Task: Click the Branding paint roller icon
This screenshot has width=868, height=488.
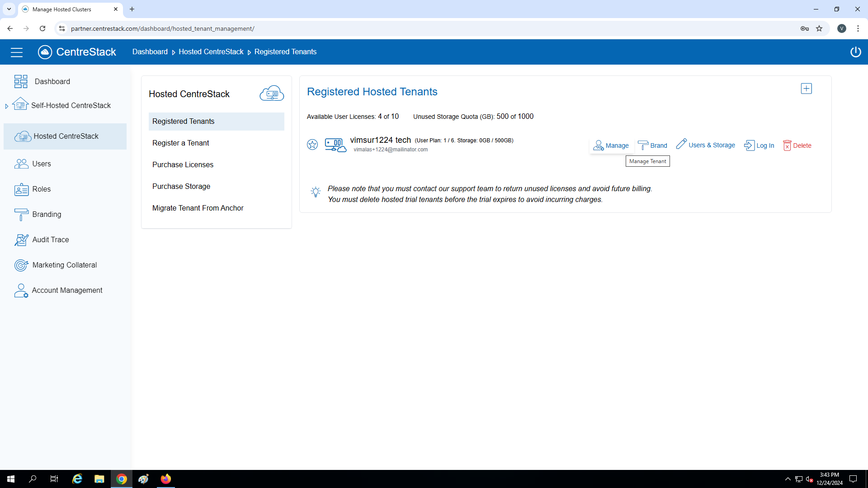Action: pos(21,215)
